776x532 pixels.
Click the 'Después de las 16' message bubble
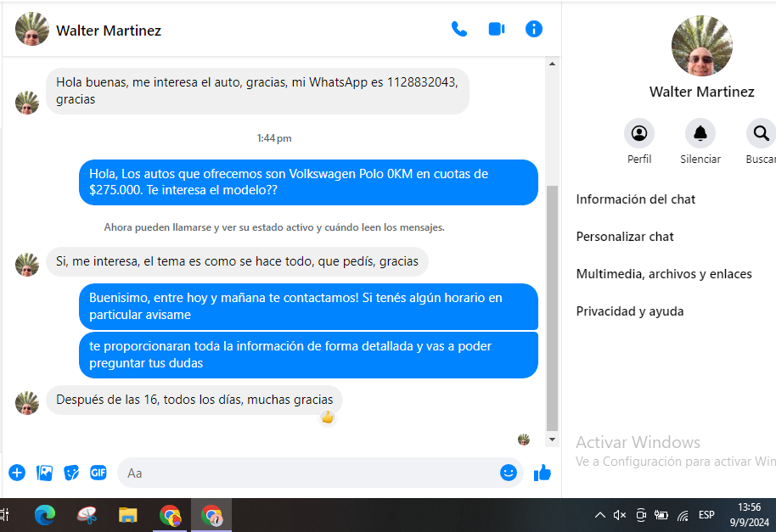tap(194, 400)
